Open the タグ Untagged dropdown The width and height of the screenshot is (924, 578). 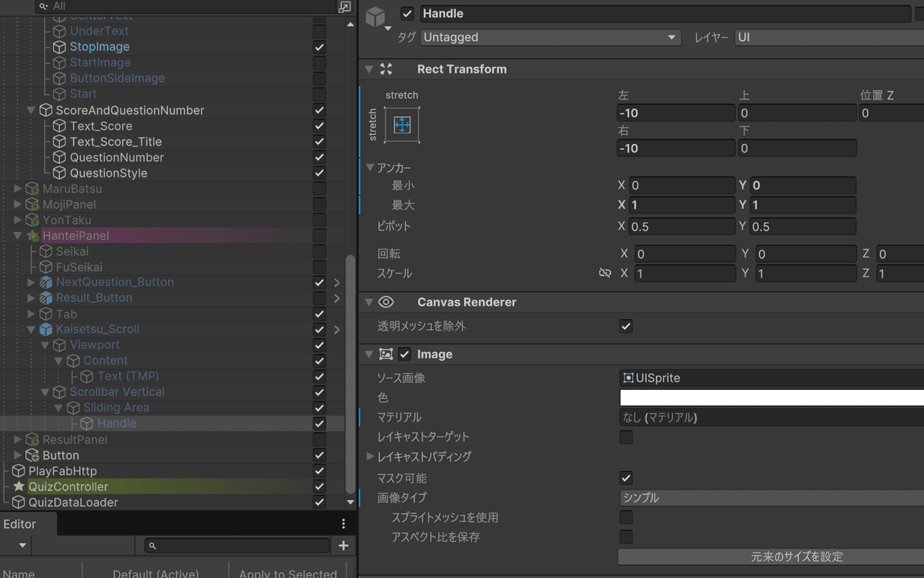pos(551,37)
